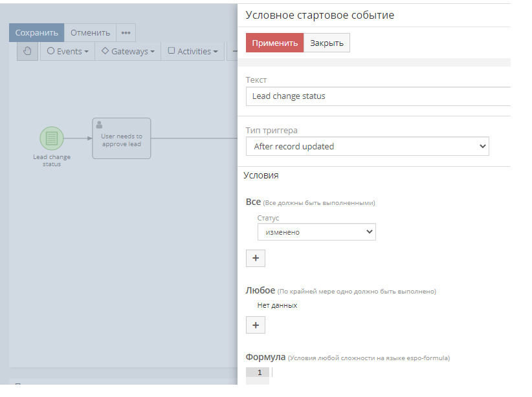Select the hand pan tool
The image size is (532, 397).
27,51
